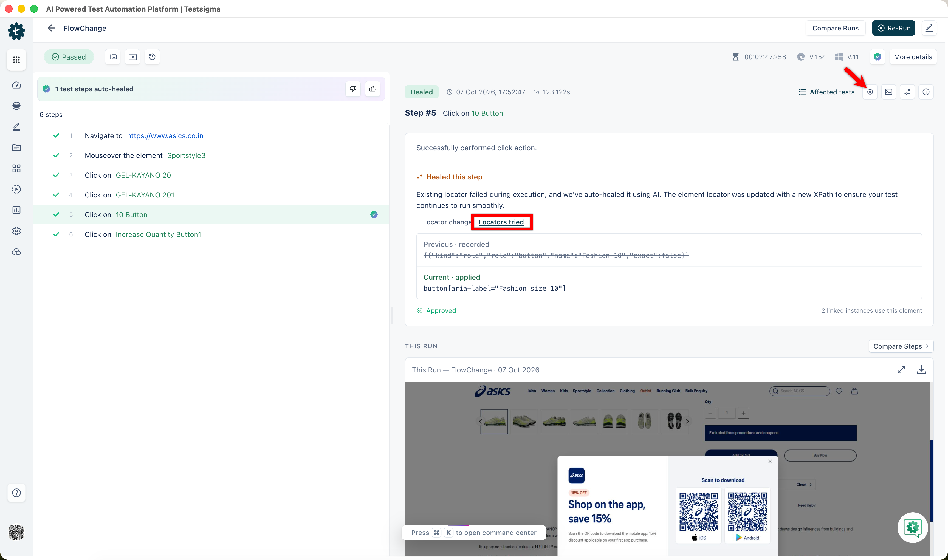
Task: Open the gear settings icon in the sidebar
Action: pos(16,231)
